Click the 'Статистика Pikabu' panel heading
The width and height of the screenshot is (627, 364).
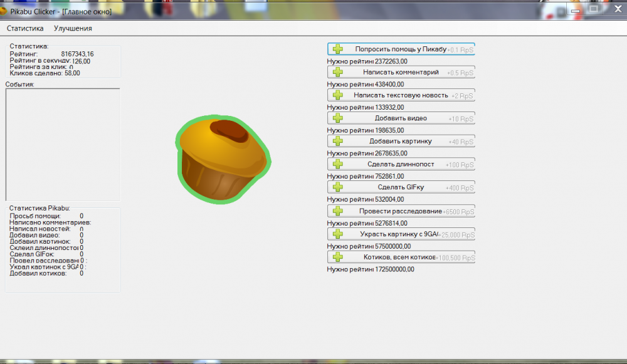tap(40, 208)
